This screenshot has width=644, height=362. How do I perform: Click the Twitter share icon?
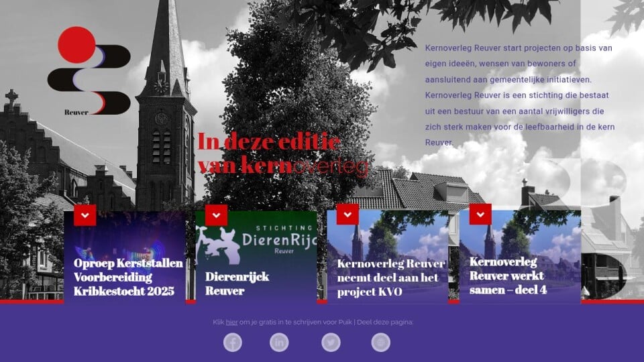point(331,343)
